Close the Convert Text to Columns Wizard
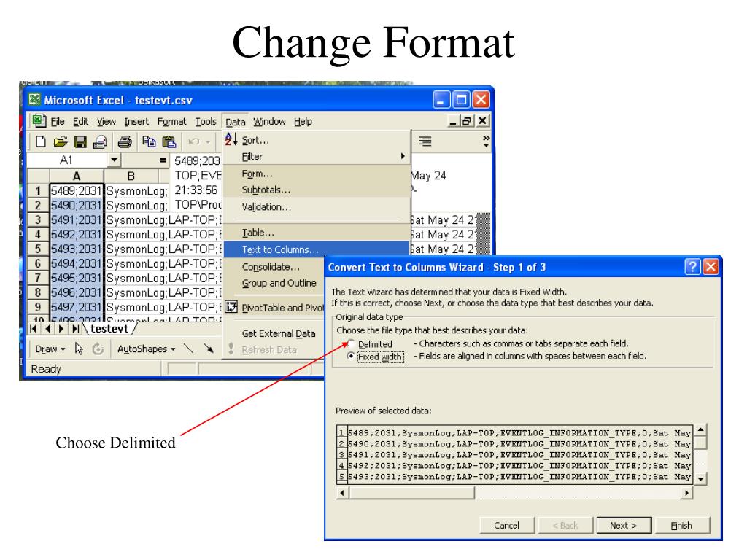The image size is (747, 560). click(711, 267)
